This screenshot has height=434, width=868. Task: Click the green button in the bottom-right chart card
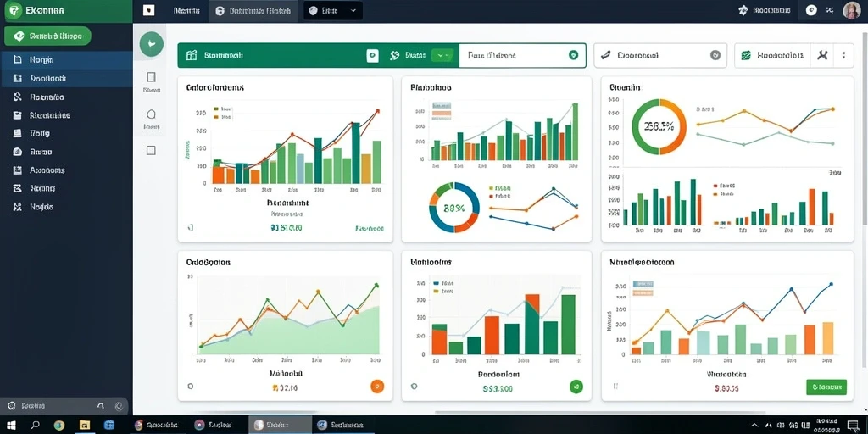826,387
